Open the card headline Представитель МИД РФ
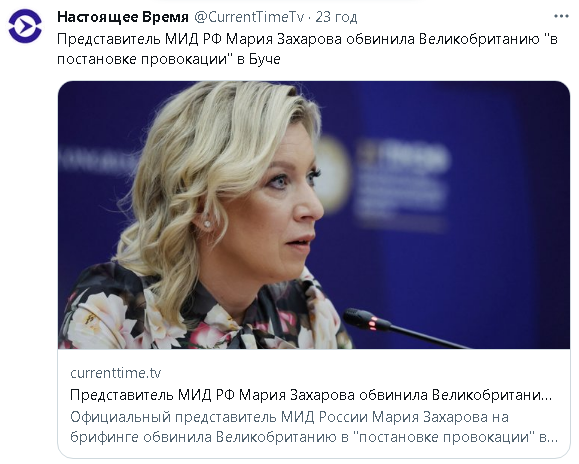The width and height of the screenshot is (579, 464). pos(311,395)
